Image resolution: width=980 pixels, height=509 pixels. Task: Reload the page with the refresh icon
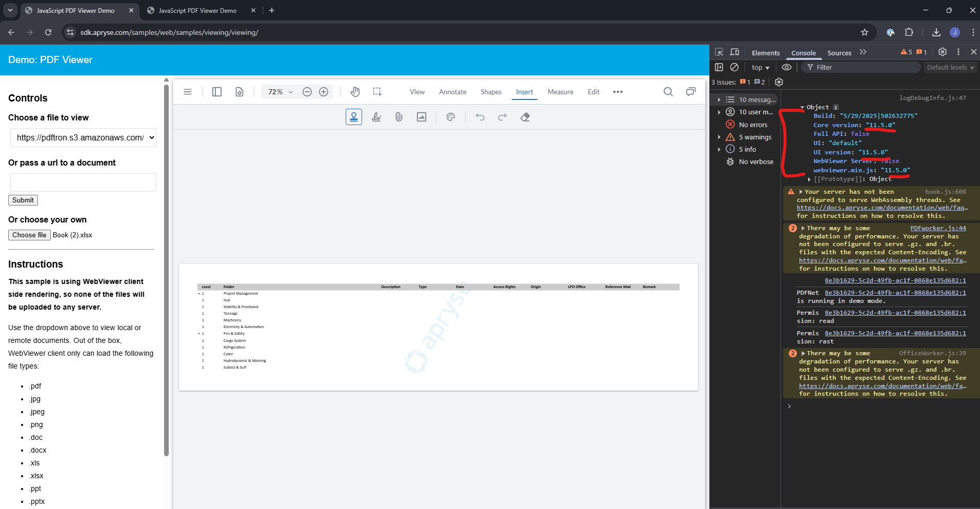pyautogui.click(x=48, y=32)
